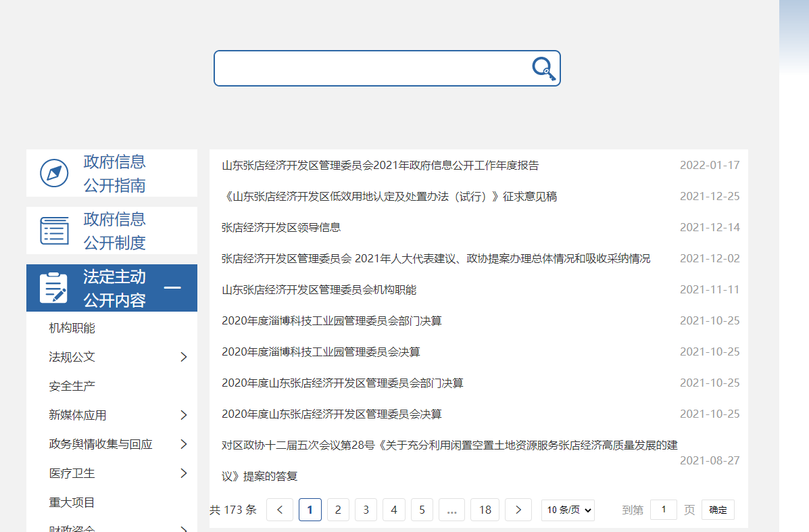Image resolution: width=809 pixels, height=532 pixels.
Task: Click the magnifier search icon
Action: [x=543, y=68]
